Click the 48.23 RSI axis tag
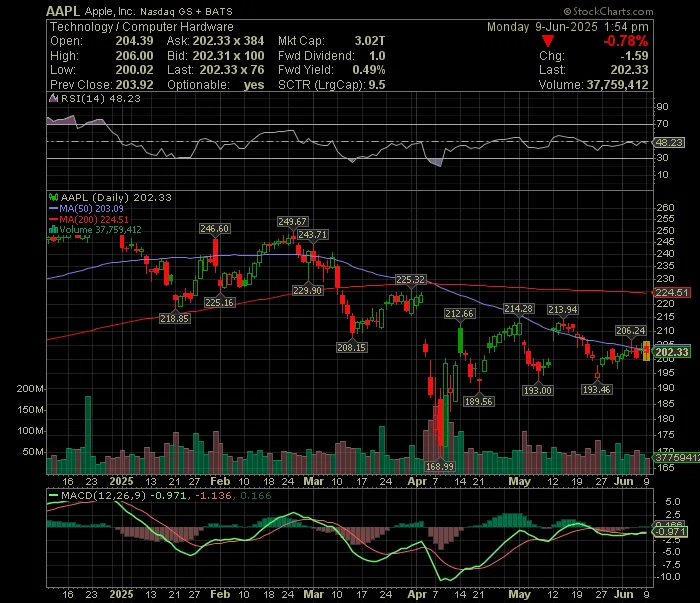Screen dimensions: 700x603 pos(669,142)
